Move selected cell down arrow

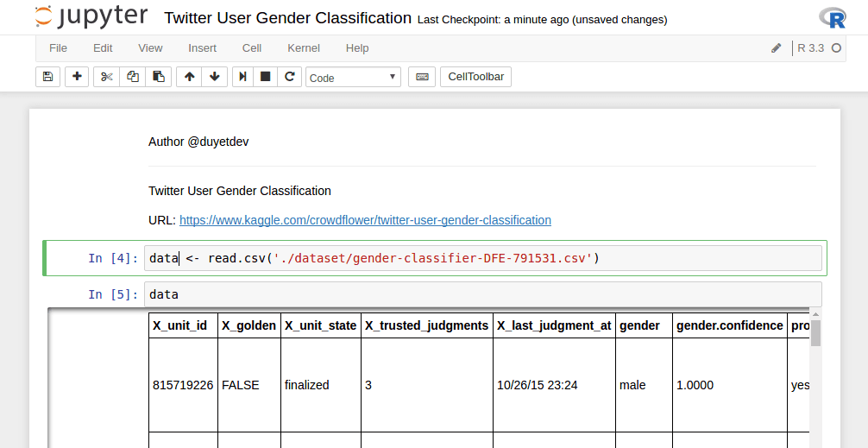coord(215,77)
